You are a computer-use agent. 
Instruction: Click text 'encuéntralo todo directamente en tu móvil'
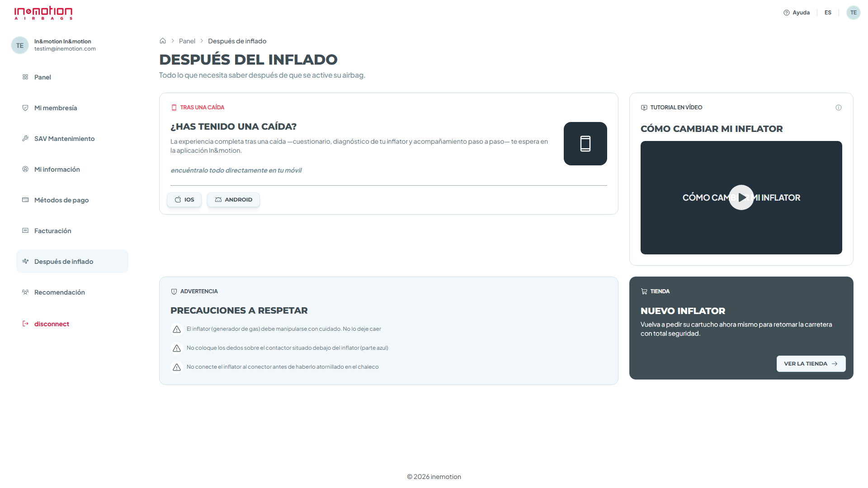[x=236, y=170]
